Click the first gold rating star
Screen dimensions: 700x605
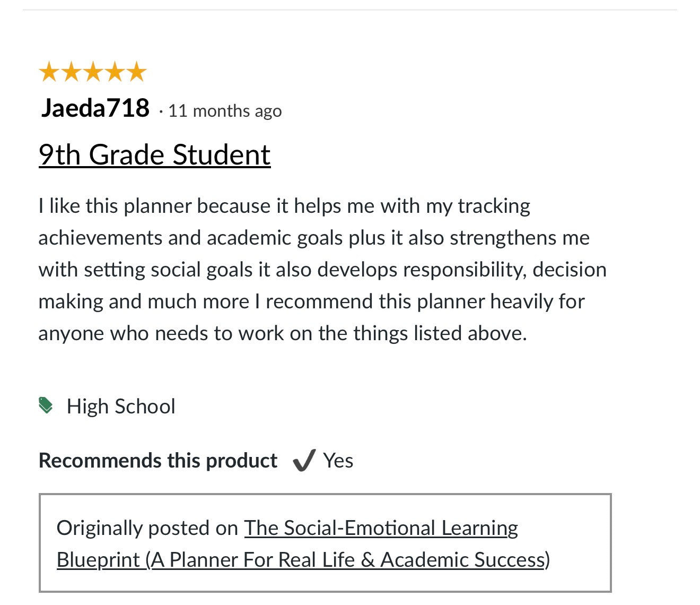click(49, 72)
